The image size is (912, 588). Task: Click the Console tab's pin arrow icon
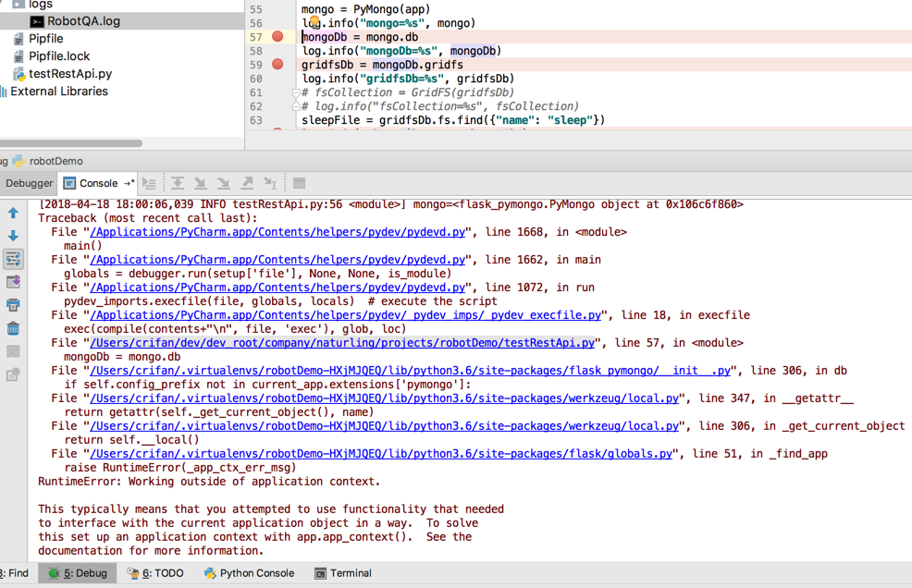(129, 183)
